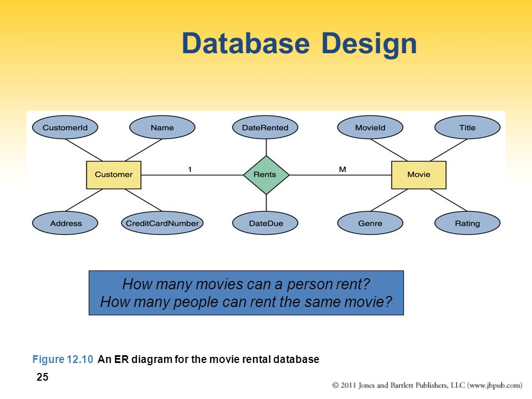The width and height of the screenshot is (532, 399).
Task: Click the Address attribute oval
Action: pos(65,223)
